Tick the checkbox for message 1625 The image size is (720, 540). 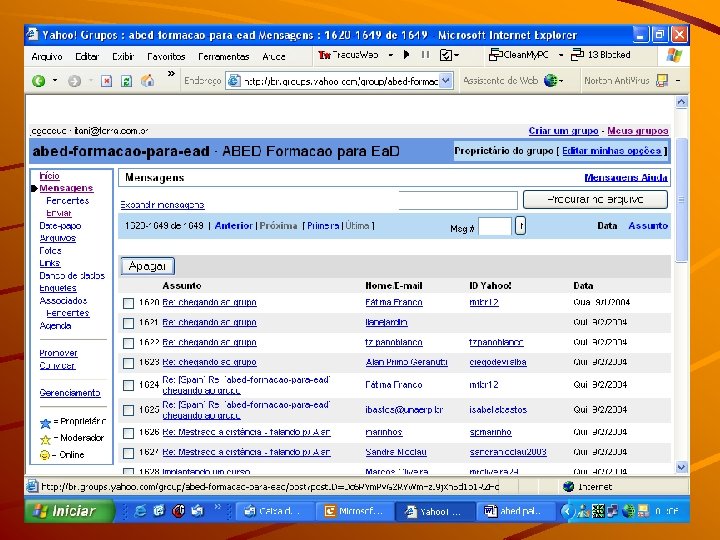pyautogui.click(x=129, y=410)
